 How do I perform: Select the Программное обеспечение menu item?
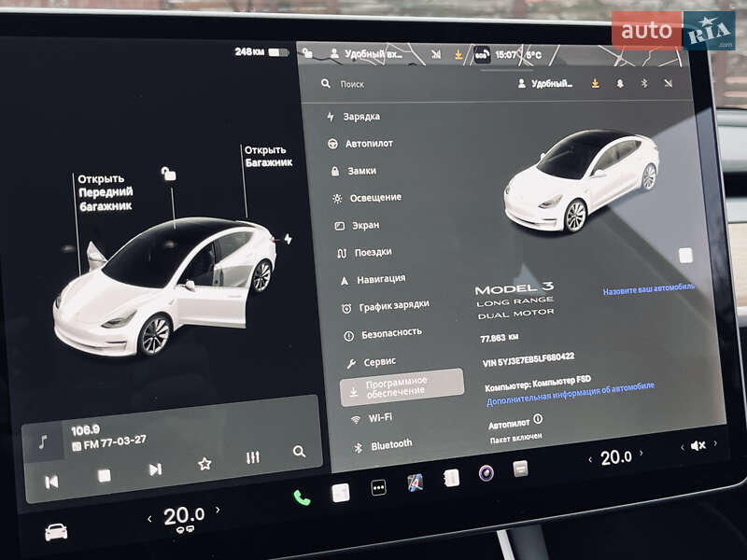402,387
